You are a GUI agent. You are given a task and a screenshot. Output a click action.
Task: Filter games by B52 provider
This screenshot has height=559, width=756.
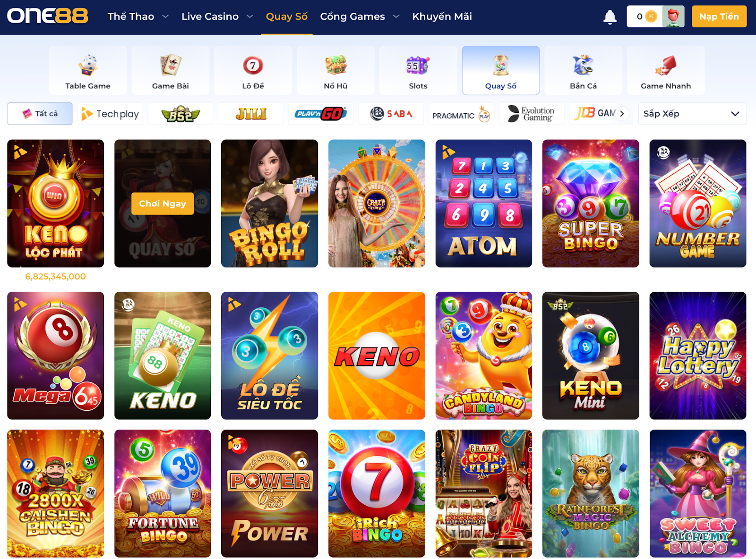pos(180,114)
